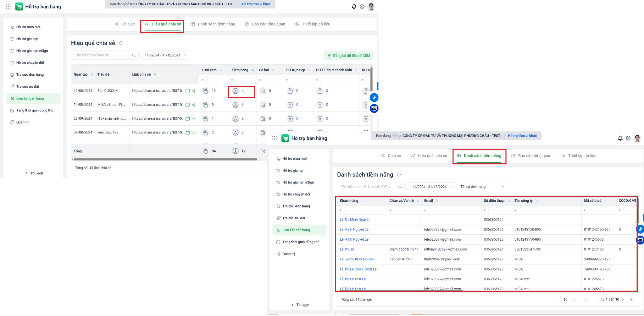Viewport: 644px width, 316px height.
Task: Switch to Báo cáo tổng quan tab in right window
Action: point(531,156)
